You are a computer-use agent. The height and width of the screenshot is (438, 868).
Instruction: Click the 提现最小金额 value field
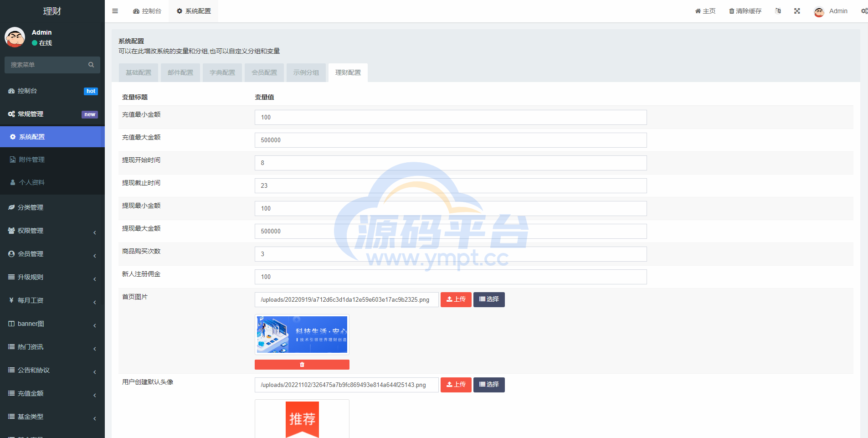451,208
